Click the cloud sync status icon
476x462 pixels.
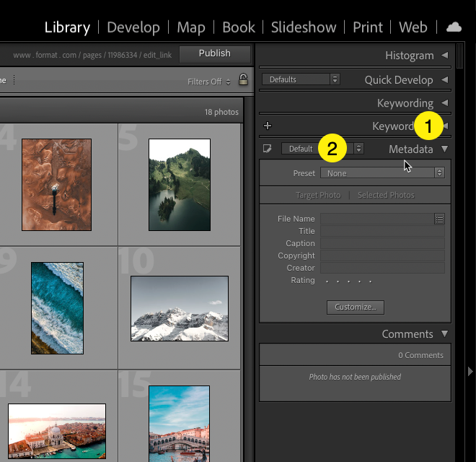click(454, 27)
